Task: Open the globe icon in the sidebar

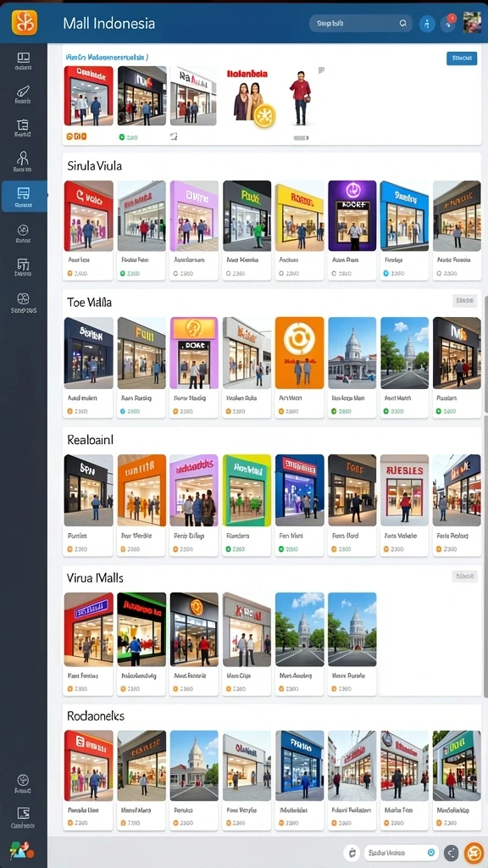Action: 23,299
